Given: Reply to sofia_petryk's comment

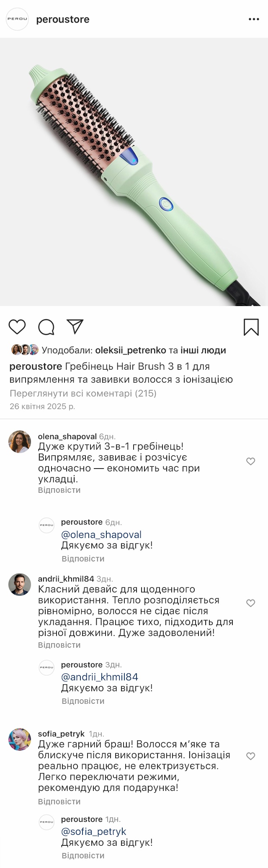Looking at the screenshot, I should point(59,801).
